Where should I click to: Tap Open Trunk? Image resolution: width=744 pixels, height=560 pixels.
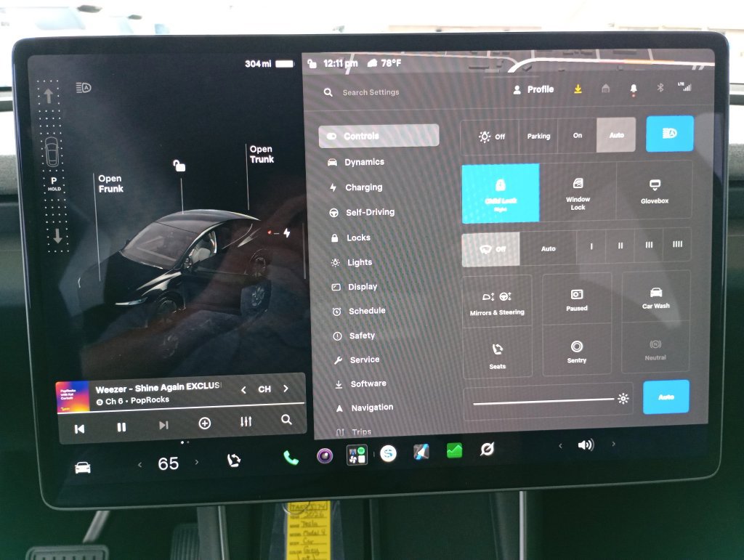pyautogui.click(x=262, y=154)
